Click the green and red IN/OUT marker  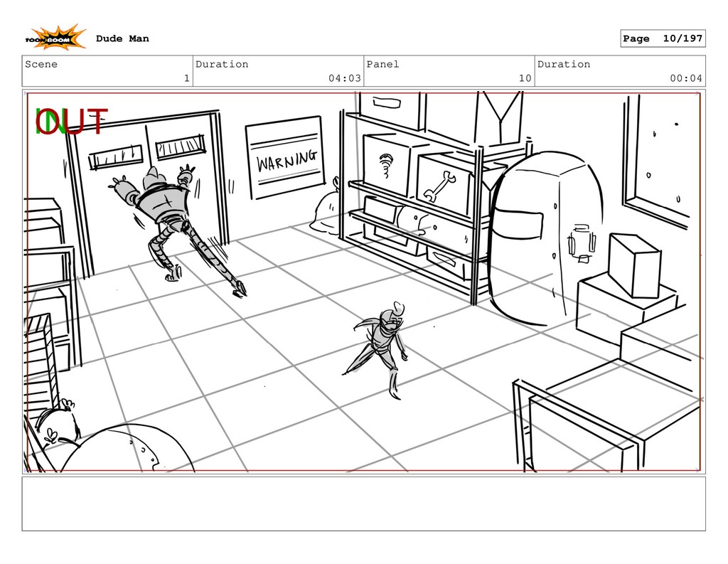coord(70,122)
